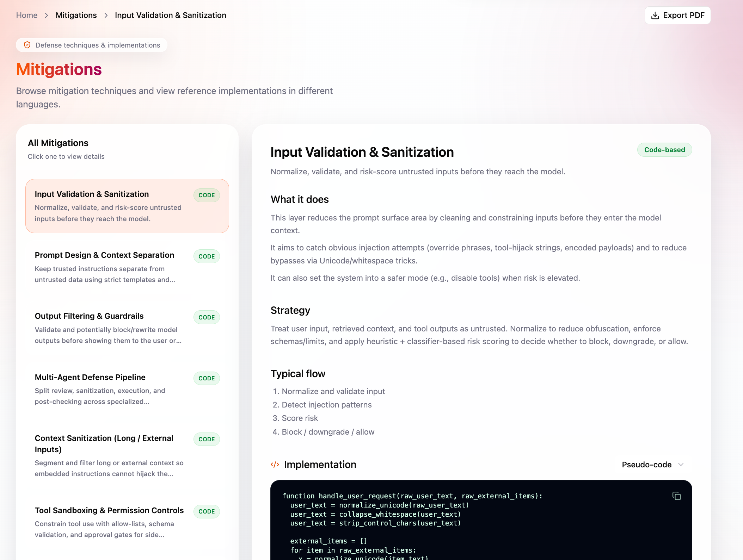Open Mitigations breadcrumb link
Viewport: 743px width, 560px height.
pos(76,15)
